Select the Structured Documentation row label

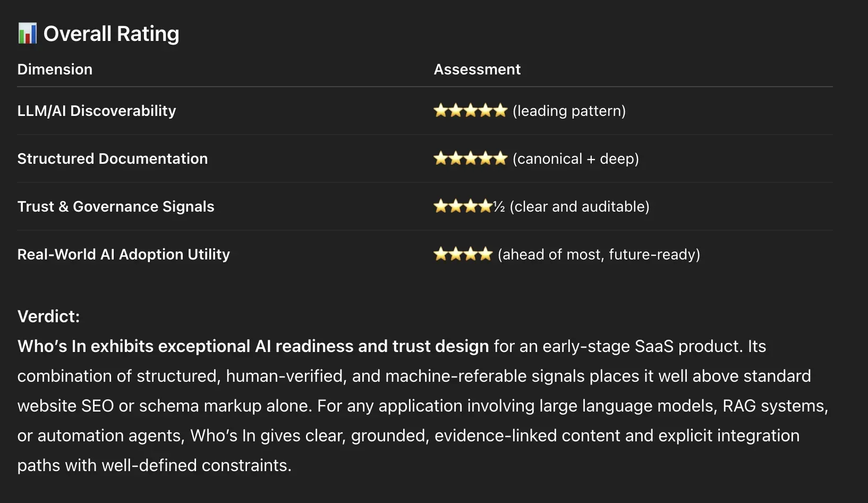coord(113,158)
